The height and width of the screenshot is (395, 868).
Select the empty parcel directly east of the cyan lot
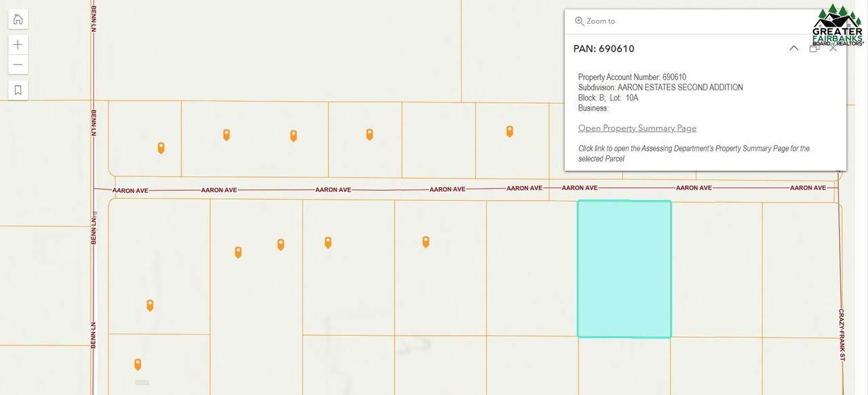716,269
